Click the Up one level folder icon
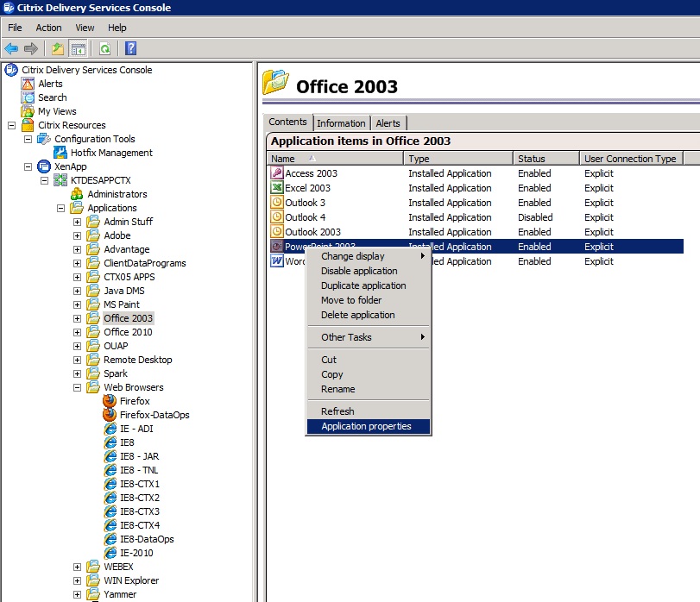The height and width of the screenshot is (602, 700). (x=58, y=49)
